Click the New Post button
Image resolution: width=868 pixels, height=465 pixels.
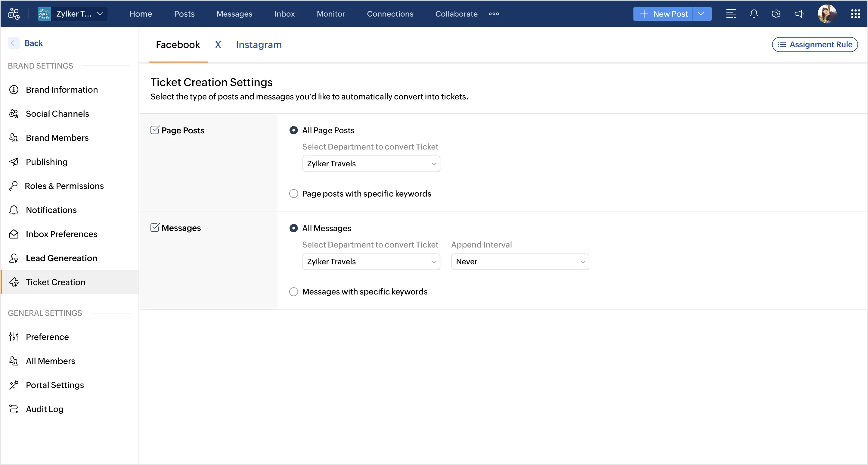click(x=663, y=14)
